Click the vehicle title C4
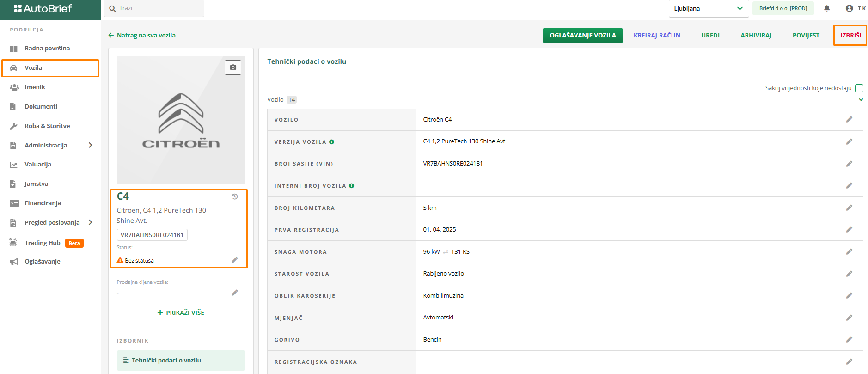 pos(123,196)
